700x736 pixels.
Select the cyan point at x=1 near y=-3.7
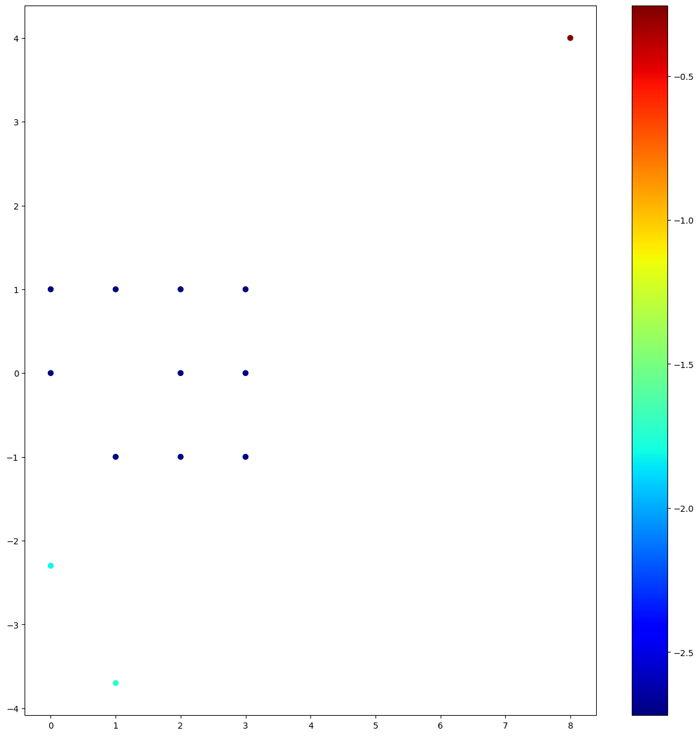[116, 683]
